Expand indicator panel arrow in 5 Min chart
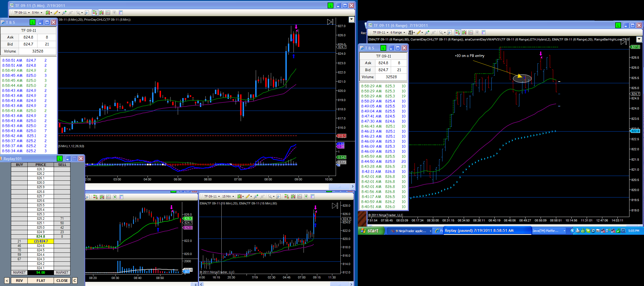644x286 pixels. [352, 20]
